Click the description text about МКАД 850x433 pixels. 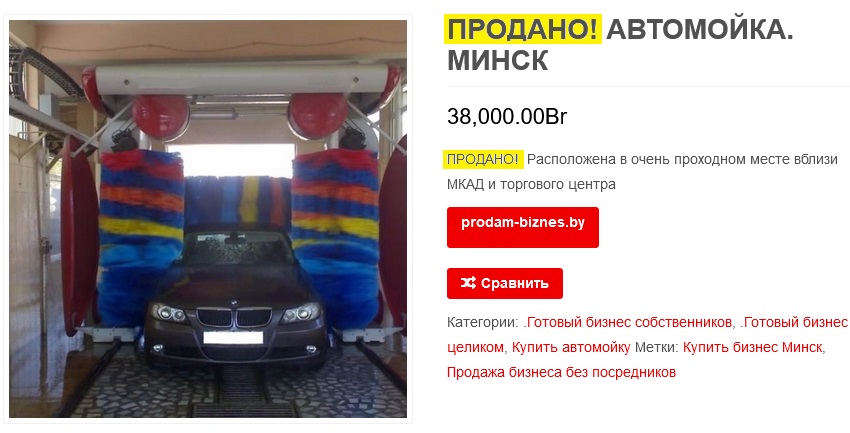tap(642, 172)
